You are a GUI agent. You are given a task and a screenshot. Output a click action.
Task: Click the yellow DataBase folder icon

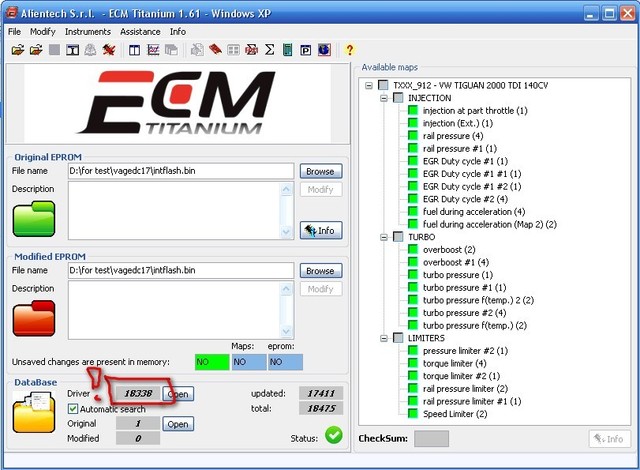coord(33,412)
